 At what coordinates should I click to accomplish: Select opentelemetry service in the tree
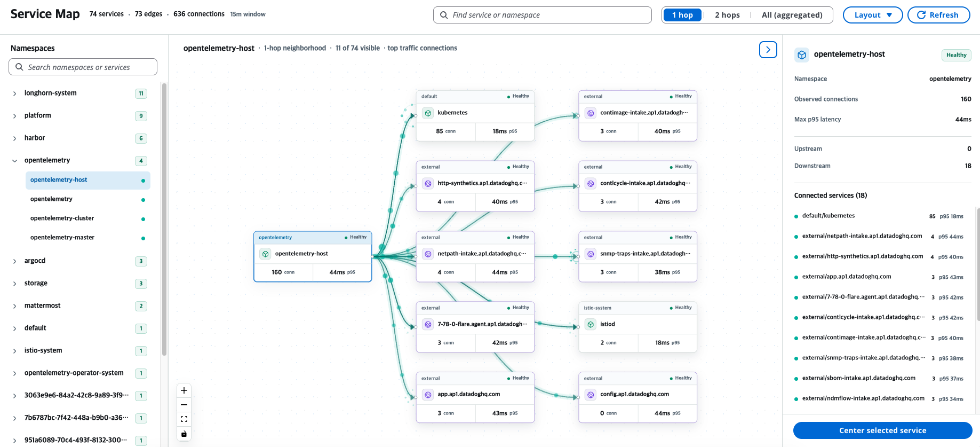(x=88, y=199)
